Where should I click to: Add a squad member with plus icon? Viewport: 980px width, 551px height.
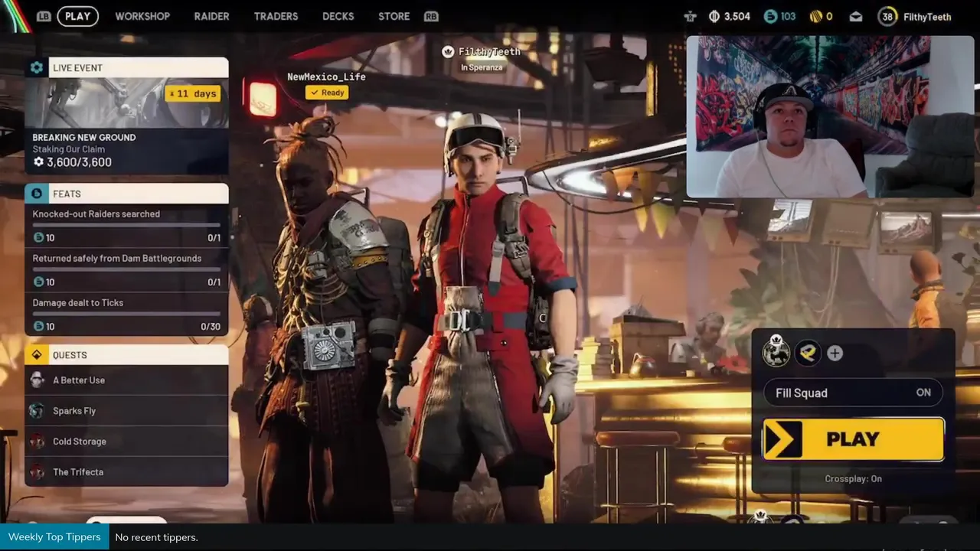tap(835, 353)
